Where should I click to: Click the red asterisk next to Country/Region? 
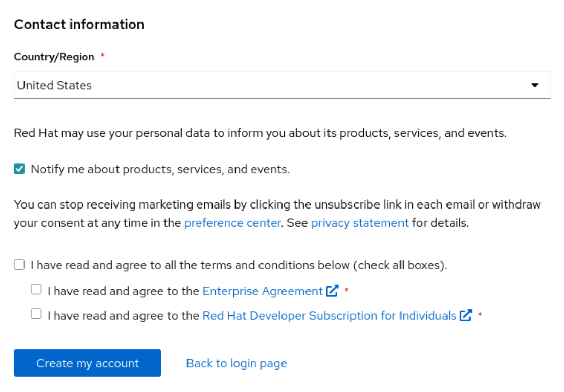click(x=102, y=56)
